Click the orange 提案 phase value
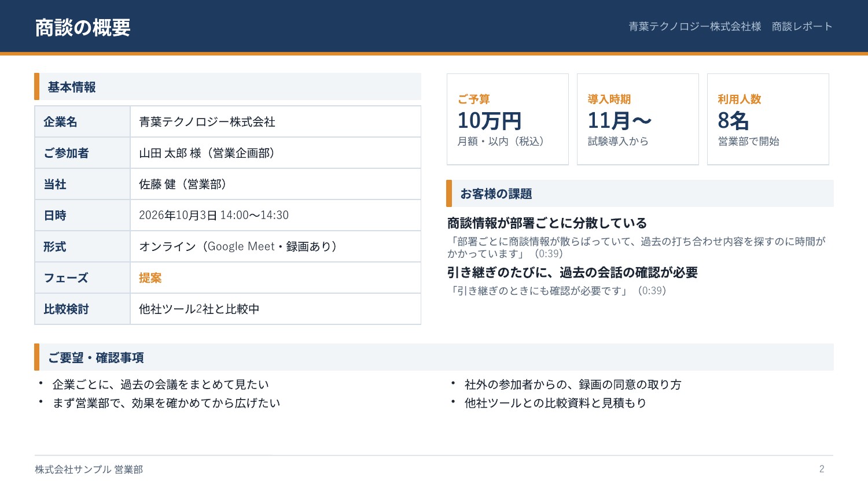The width and height of the screenshot is (868, 488). [150, 278]
